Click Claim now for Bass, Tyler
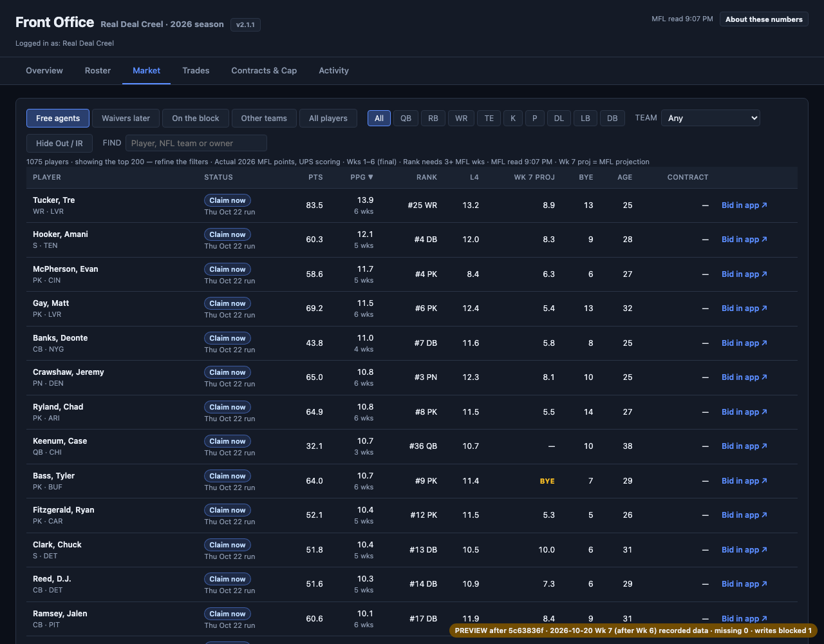The image size is (824, 644). point(227,476)
